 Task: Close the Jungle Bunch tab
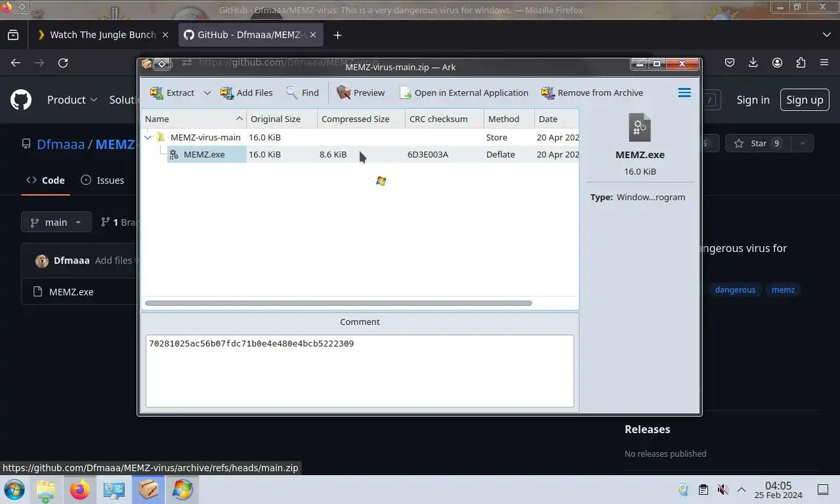165,35
